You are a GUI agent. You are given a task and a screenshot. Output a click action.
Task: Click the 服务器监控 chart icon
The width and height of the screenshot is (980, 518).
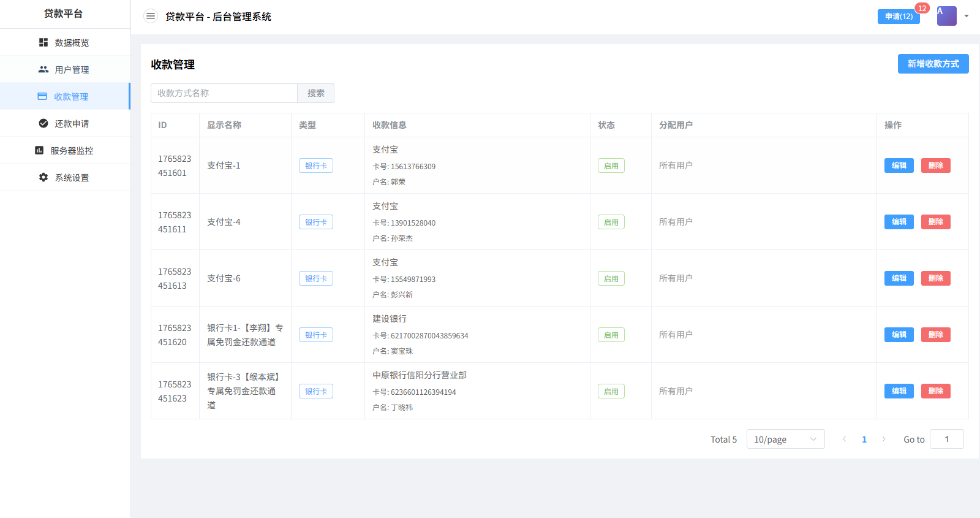tap(39, 150)
